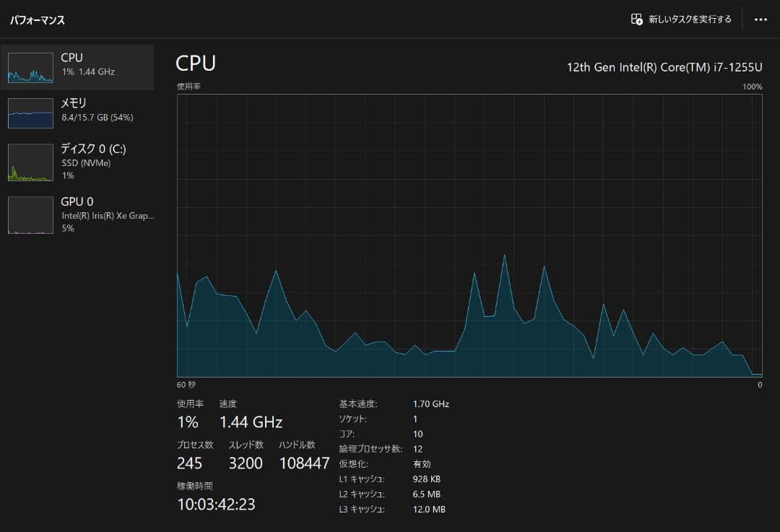
Task: Click the large CPU heading
Action: pyautogui.click(x=196, y=64)
